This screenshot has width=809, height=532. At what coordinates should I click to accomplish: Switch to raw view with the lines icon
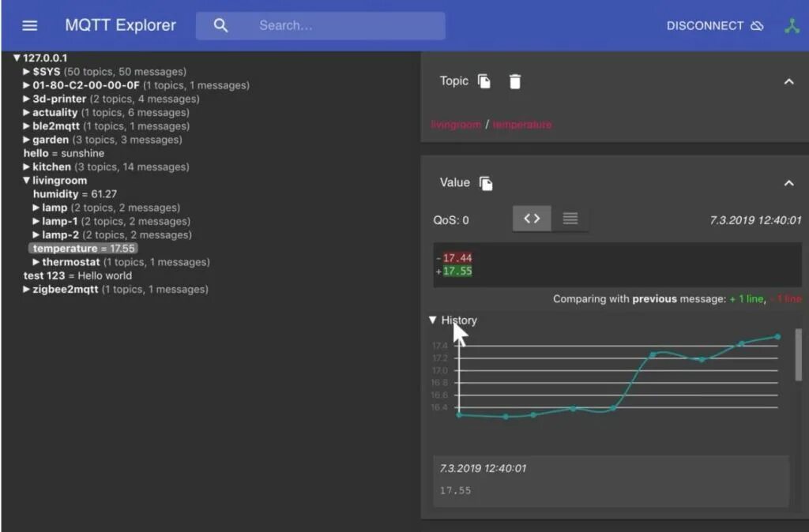[x=570, y=219]
